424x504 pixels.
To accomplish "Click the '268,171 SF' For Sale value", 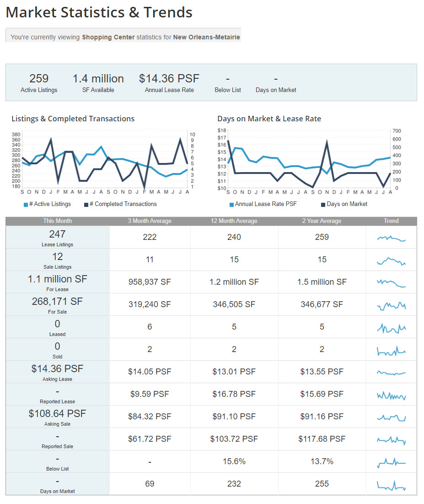I will [x=58, y=302].
